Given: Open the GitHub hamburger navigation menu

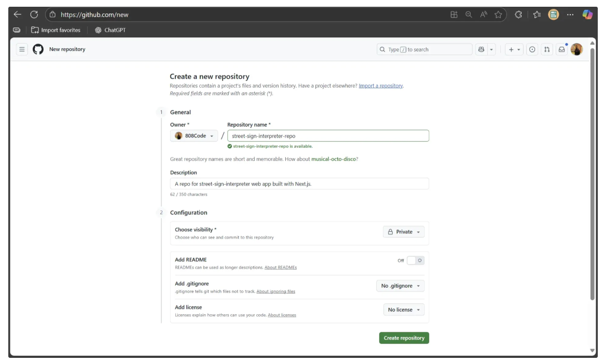Looking at the screenshot, I should click(22, 49).
